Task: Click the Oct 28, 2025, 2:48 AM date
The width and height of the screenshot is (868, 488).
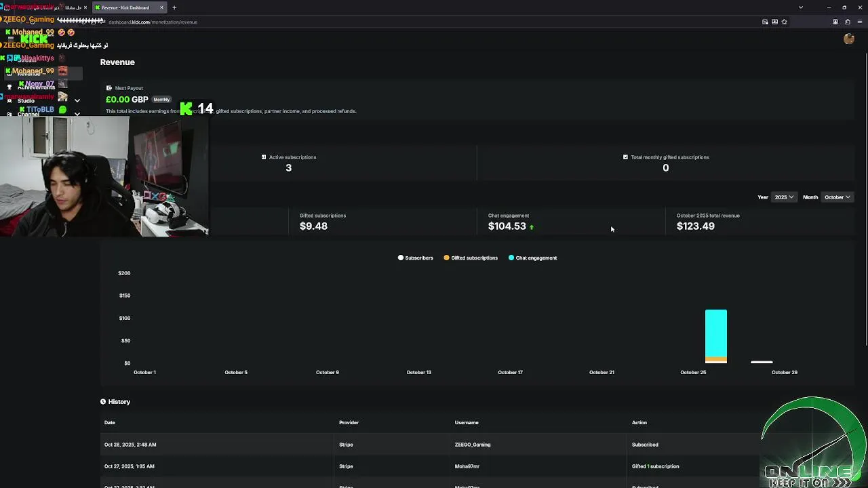Action: (x=130, y=445)
